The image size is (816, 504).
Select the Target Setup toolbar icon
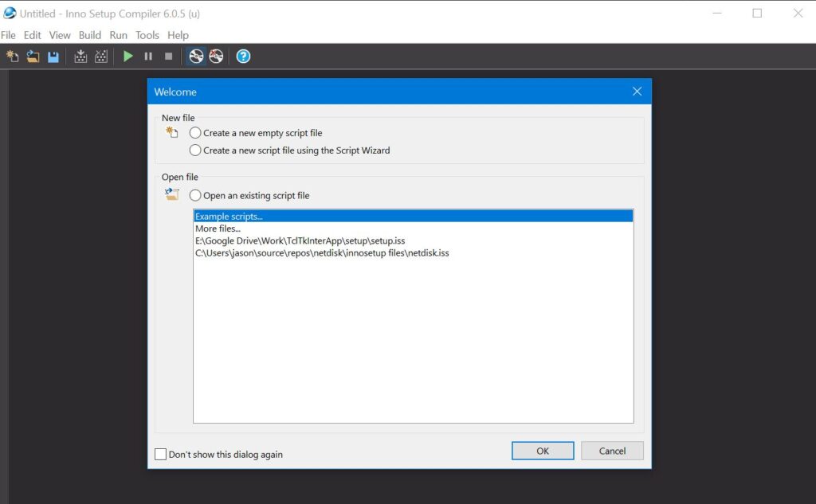(x=196, y=57)
